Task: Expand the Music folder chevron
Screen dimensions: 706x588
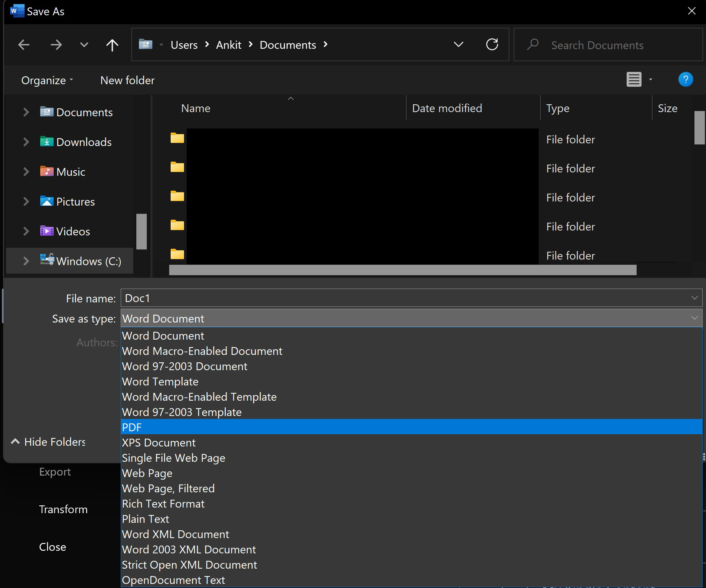Action: [x=26, y=172]
